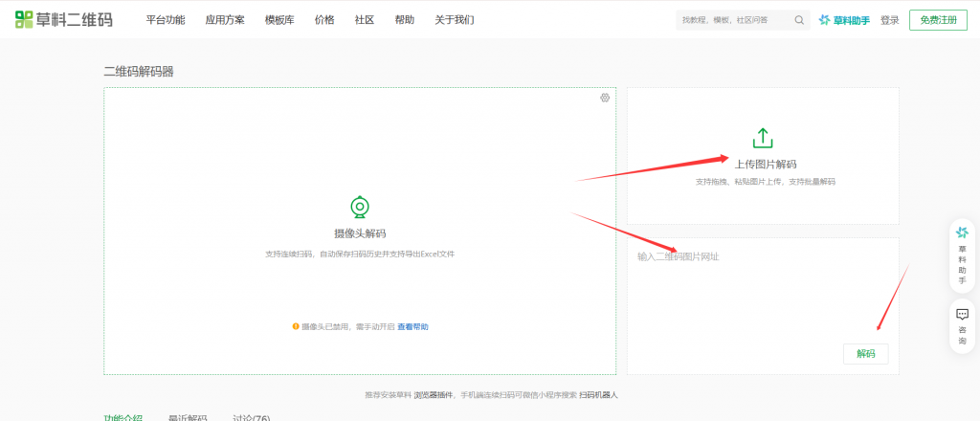Switch to the 讨论(76) tab
The image size is (980, 421).
tap(252, 417)
